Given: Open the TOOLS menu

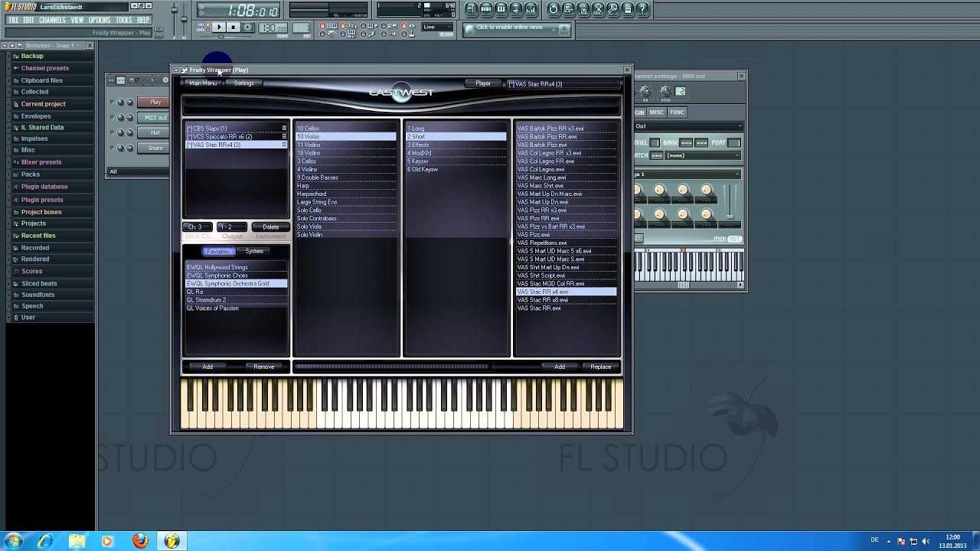Looking at the screenshot, I should (x=124, y=20).
